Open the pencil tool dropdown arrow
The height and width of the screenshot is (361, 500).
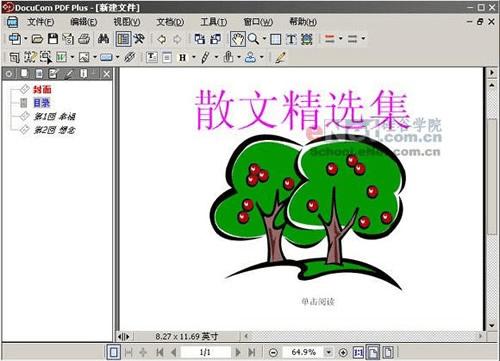coord(216,57)
